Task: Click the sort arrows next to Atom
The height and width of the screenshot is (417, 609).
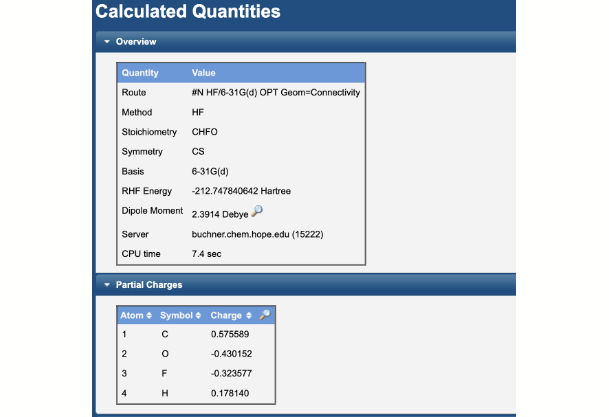Action: (x=151, y=316)
